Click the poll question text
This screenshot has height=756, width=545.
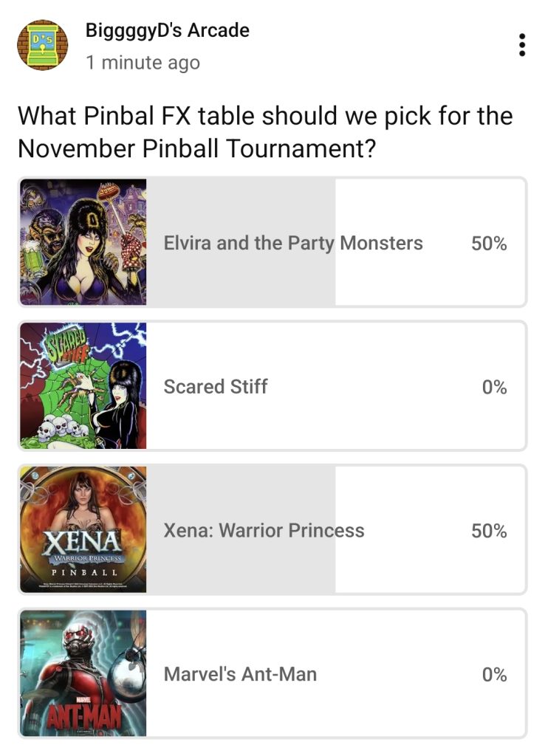coord(264,132)
